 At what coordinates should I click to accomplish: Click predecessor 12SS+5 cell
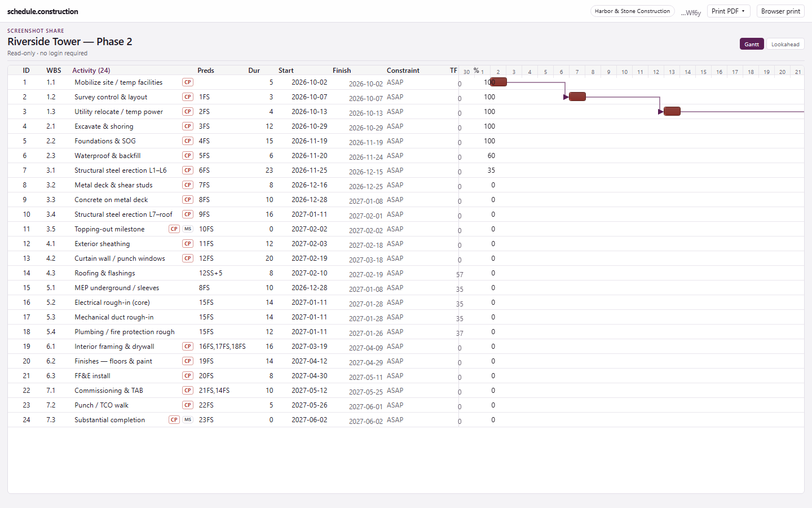click(x=211, y=273)
